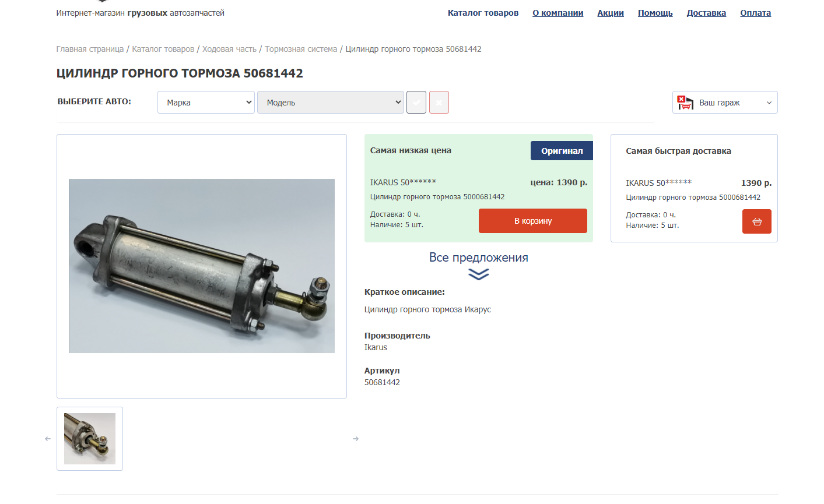824x504 pixels.
Task: Click the Оригинал badge button
Action: (x=562, y=151)
